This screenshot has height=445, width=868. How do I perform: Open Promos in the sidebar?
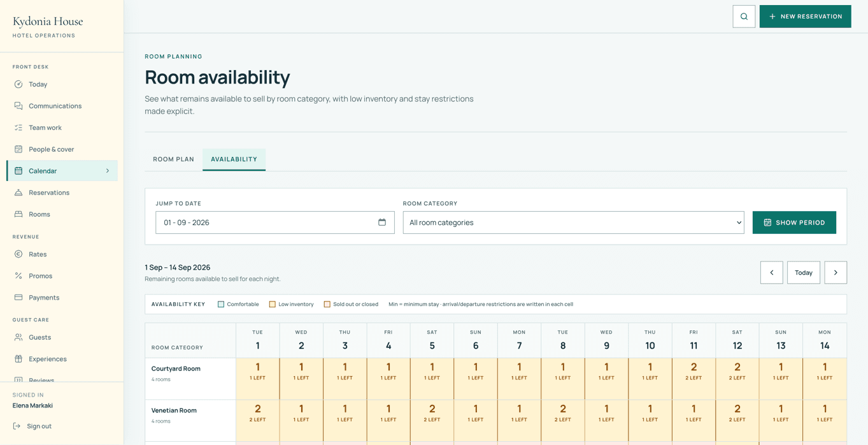click(x=62, y=276)
